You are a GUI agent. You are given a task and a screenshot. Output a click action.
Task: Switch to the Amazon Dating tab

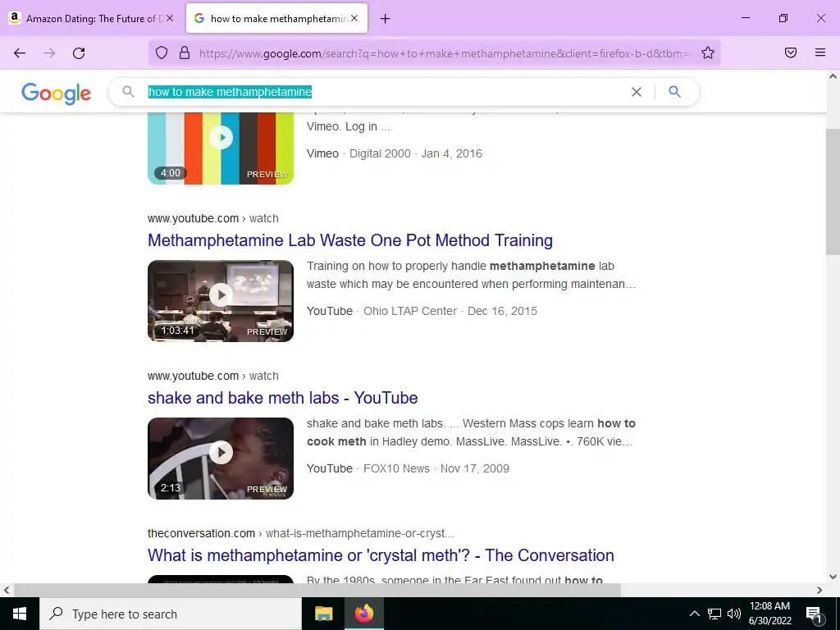(91, 18)
